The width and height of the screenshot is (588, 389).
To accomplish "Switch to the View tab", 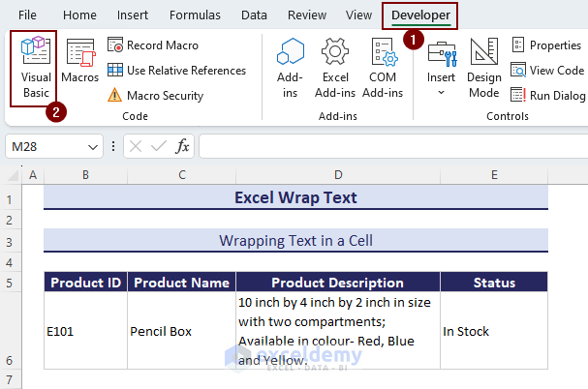I will [x=358, y=15].
